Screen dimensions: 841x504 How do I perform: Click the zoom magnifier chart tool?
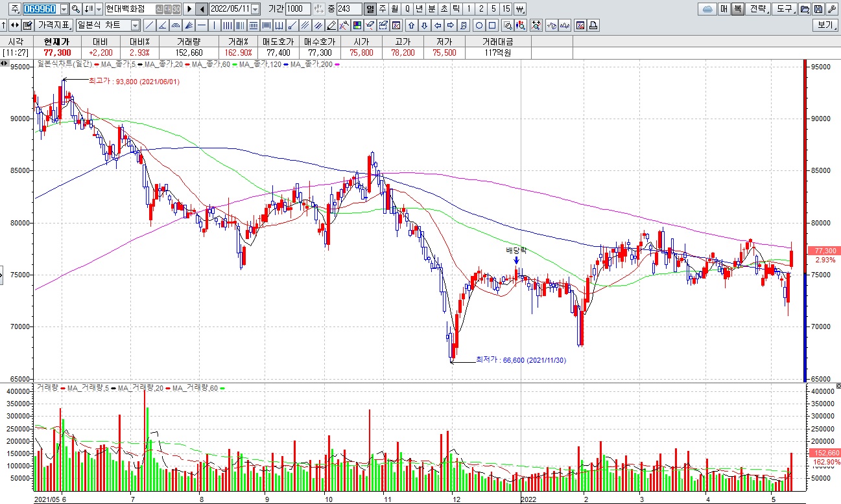click(508, 25)
